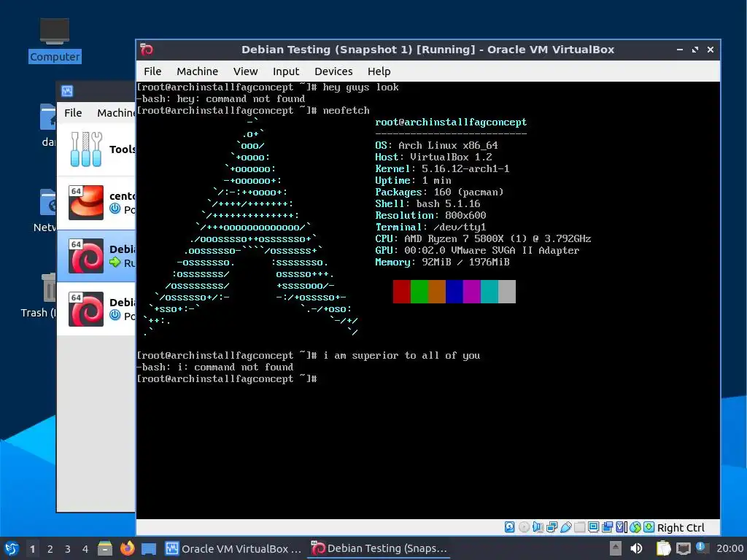This screenshot has width=747, height=560.
Task: Click the show desktop icon in the taskbar
Action: pos(149,548)
